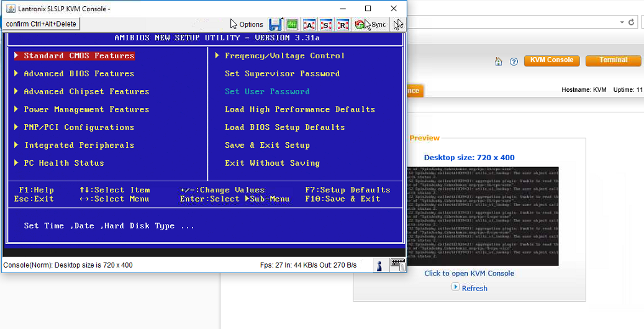Click the arrow before Advanced BIOS Features
644x329 pixels.
(16, 73)
